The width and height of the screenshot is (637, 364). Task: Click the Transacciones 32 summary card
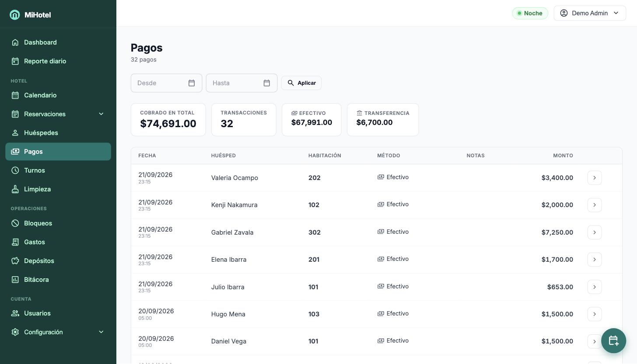pyautogui.click(x=244, y=120)
